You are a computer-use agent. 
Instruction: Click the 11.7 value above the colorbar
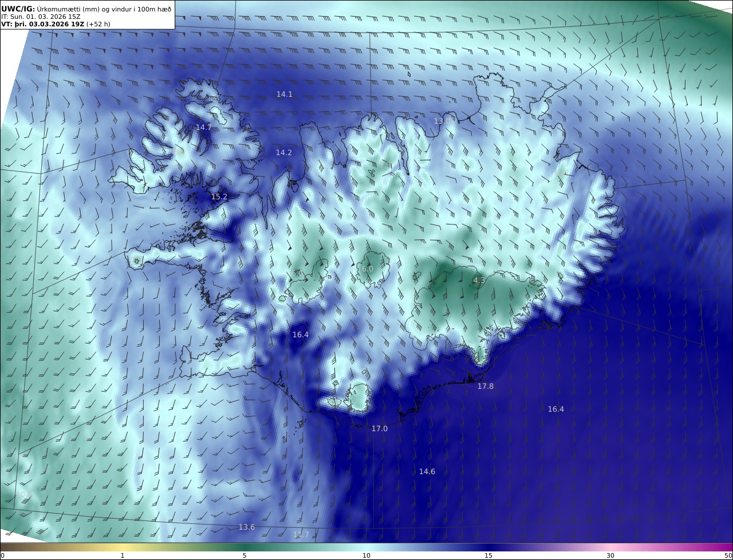pos(301,534)
